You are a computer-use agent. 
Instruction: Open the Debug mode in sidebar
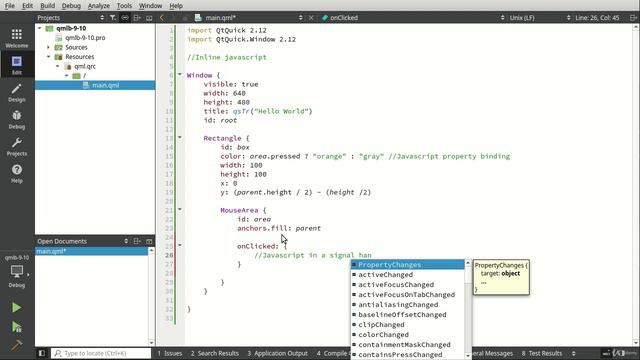[x=17, y=120]
